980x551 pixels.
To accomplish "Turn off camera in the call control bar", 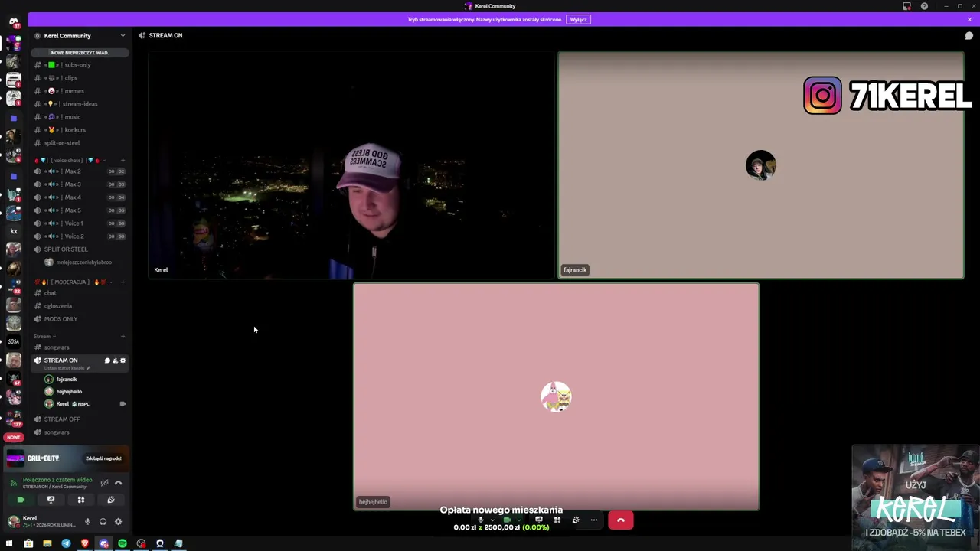I will coord(506,520).
